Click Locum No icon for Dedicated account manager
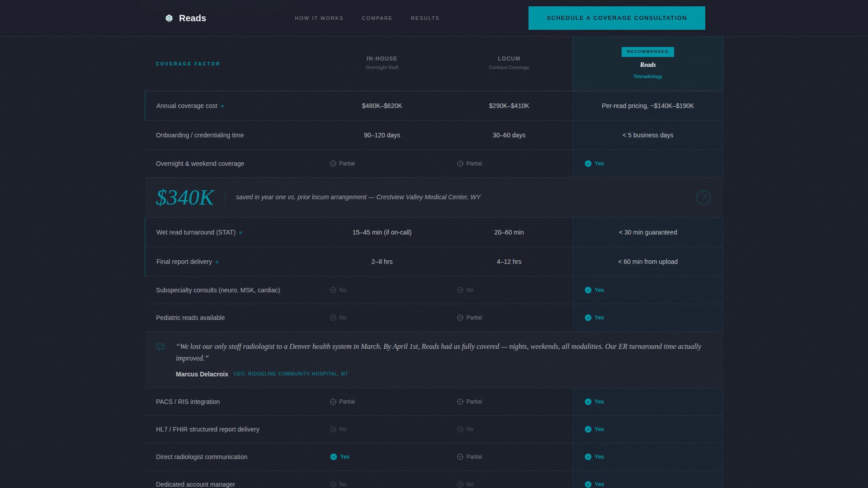The image size is (868, 488). (x=460, y=484)
